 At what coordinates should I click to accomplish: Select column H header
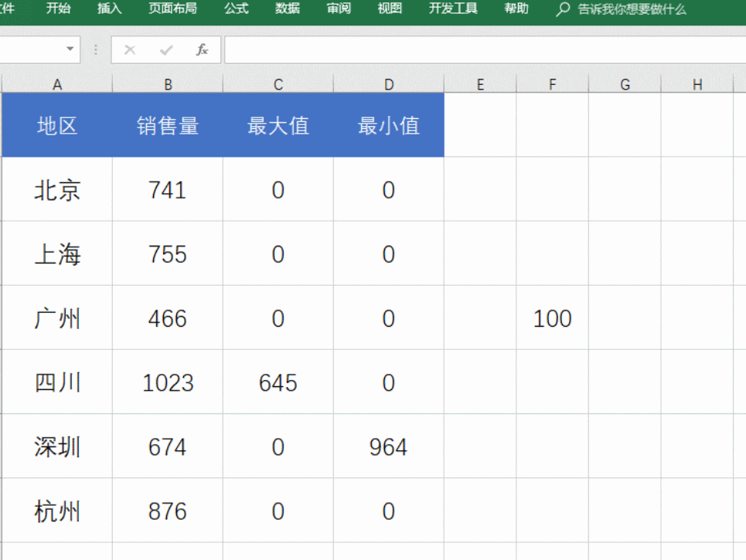click(697, 84)
